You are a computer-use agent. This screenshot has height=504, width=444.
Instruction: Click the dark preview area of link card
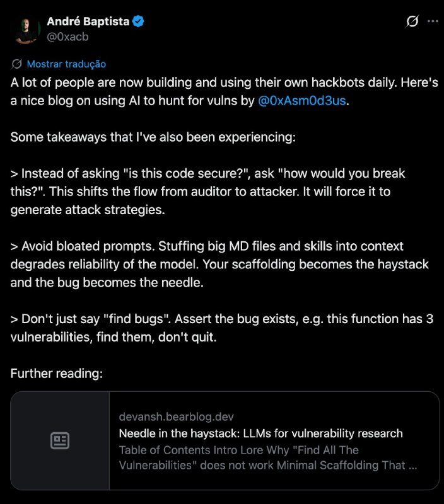(x=60, y=440)
